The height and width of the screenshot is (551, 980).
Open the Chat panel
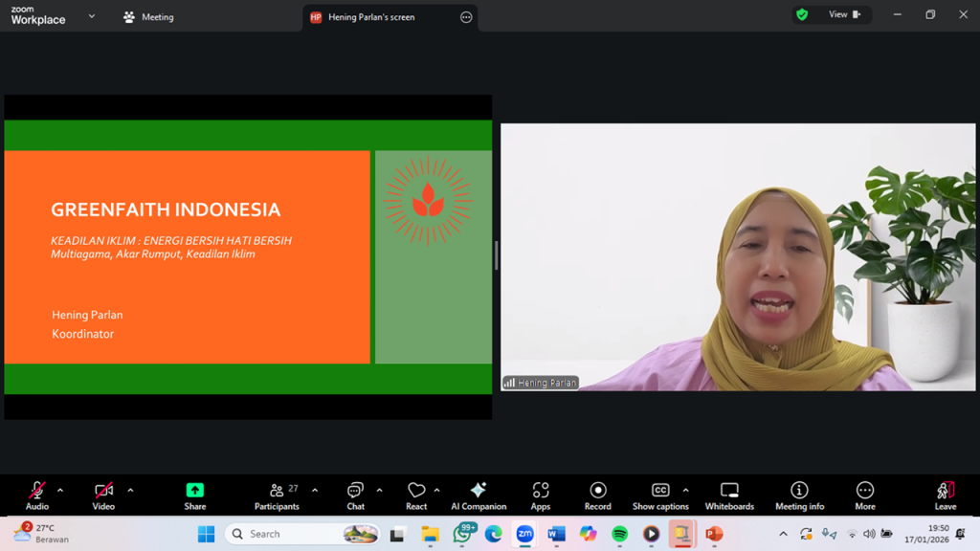(355, 495)
